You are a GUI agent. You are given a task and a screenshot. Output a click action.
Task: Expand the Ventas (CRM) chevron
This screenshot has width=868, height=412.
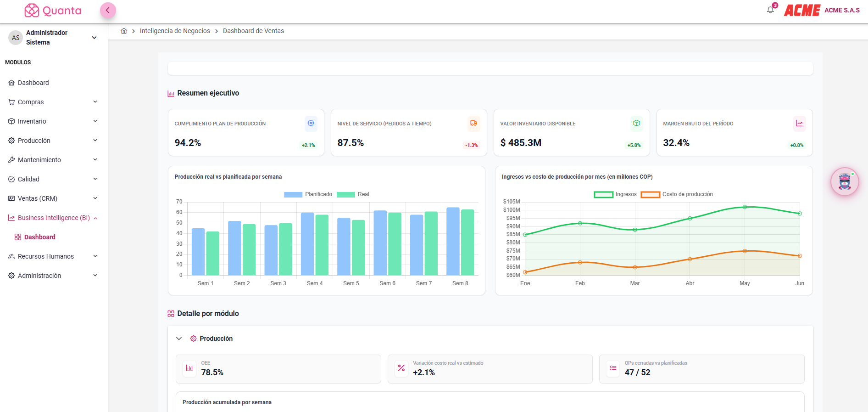point(95,198)
